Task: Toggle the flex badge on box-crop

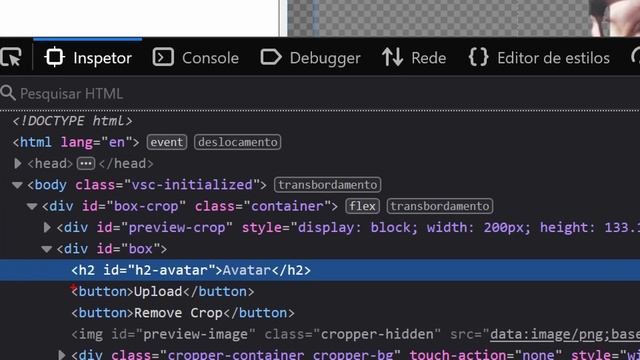Action: tap(362, 206)
